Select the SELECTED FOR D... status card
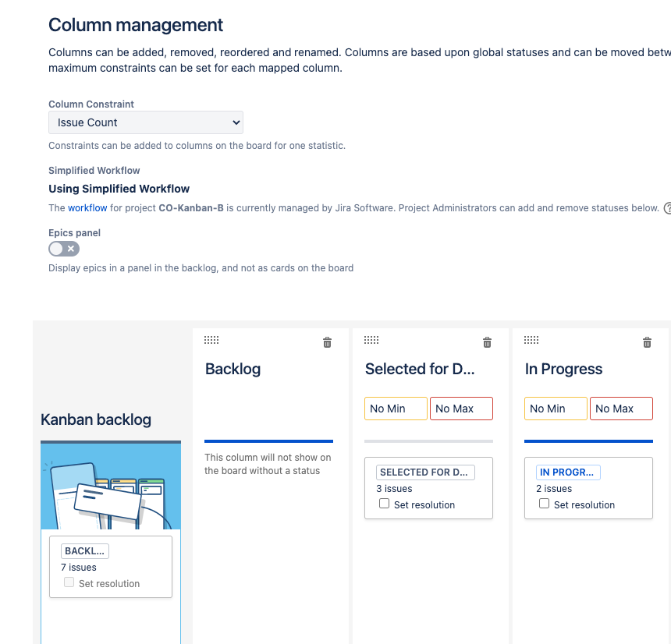671x644 pixels. [x=424, y=472]
